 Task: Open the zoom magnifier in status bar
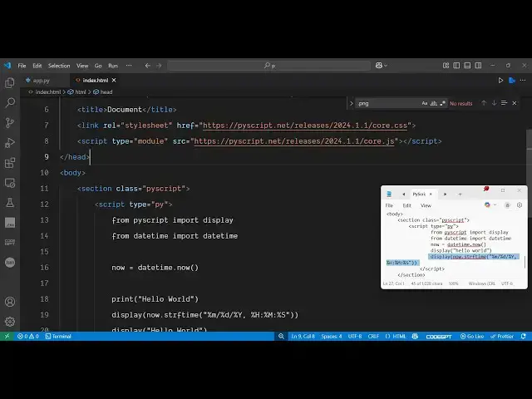(x=281, y=336)
